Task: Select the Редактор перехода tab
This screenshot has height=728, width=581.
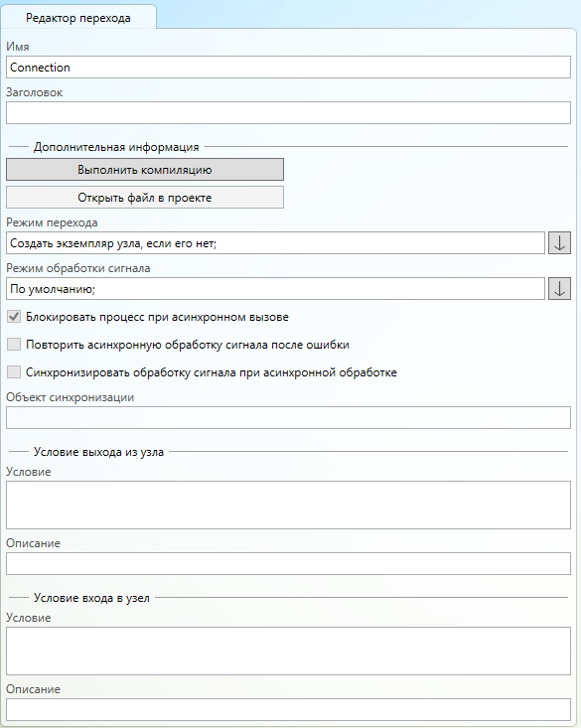Action: [x=78, y=18]
